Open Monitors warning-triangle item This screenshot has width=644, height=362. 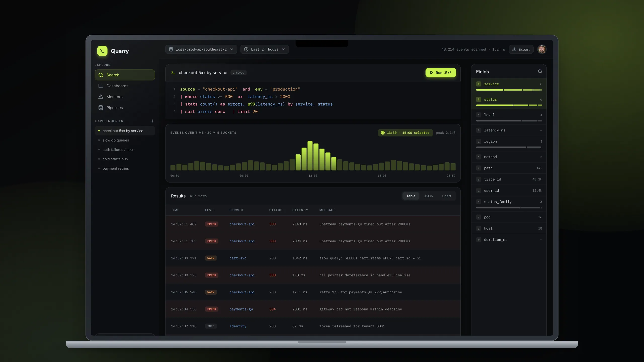point(125,97)
